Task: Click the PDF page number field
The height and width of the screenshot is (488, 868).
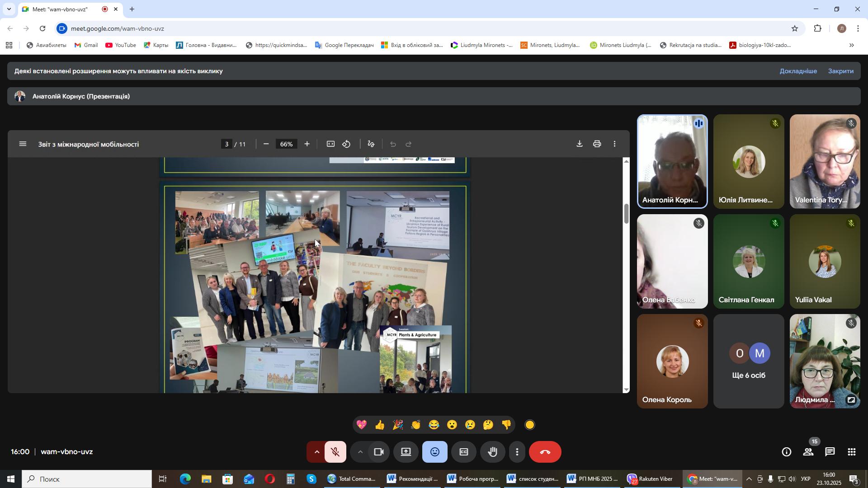Action: tap(227, 144)
